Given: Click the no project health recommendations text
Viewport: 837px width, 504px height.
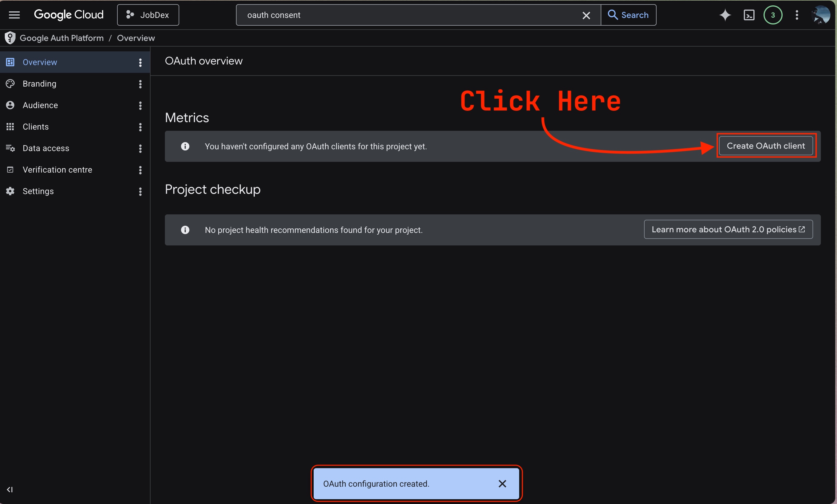Looking at the screenshot, I should click(x=314, y=230).
